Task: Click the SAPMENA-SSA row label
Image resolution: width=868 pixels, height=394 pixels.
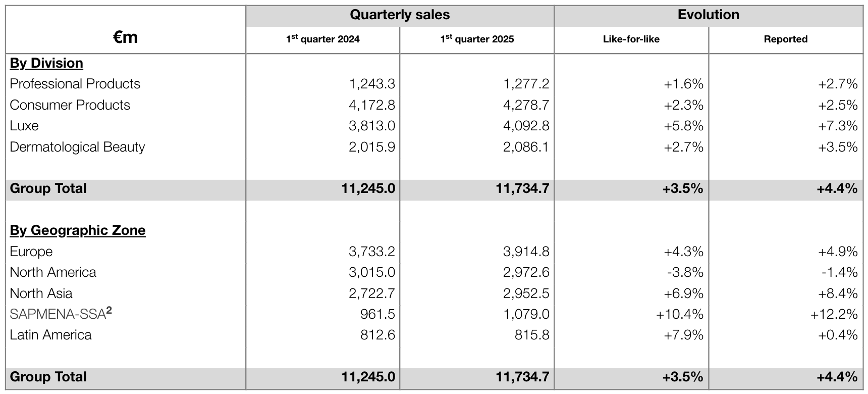Action: coord(61,314)
